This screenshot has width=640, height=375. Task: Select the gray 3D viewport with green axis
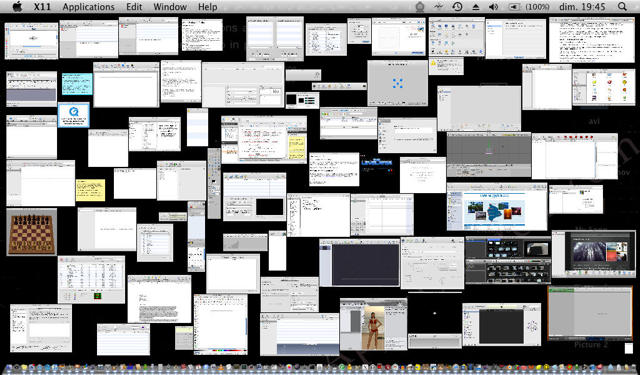(489, 154)
